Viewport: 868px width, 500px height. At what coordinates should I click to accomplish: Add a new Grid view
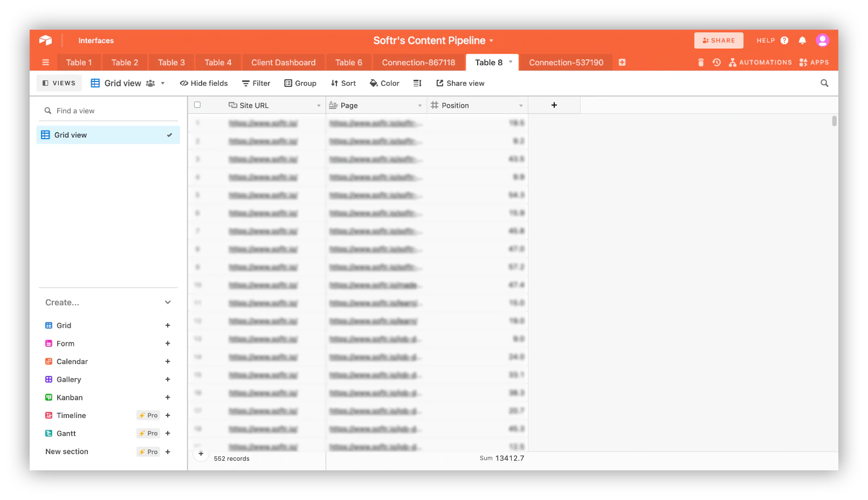pyautogui.click(x=168, y=325)
